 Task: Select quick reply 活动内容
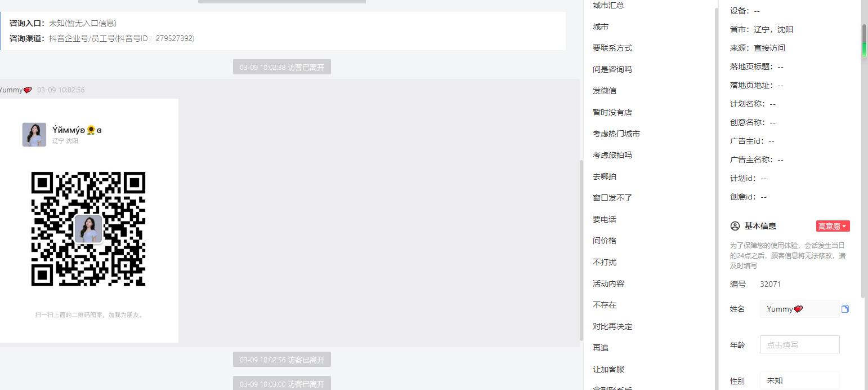pos(609,283)
